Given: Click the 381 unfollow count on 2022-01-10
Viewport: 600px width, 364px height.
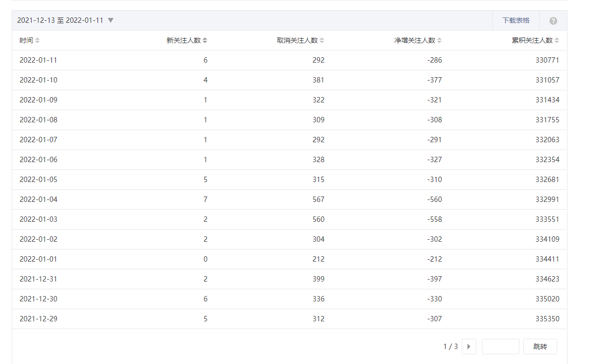Looking at the screenshot, I should [x=318, y=80].
